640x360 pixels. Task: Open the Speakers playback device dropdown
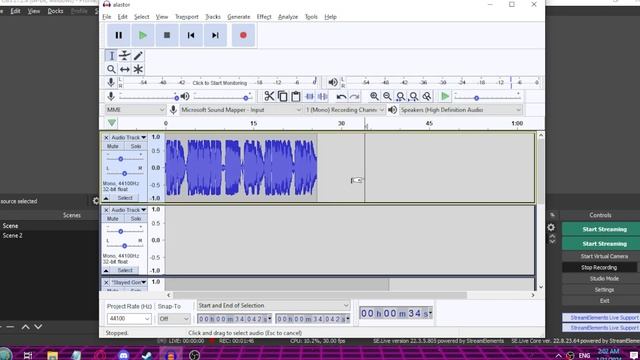point(461,110)
